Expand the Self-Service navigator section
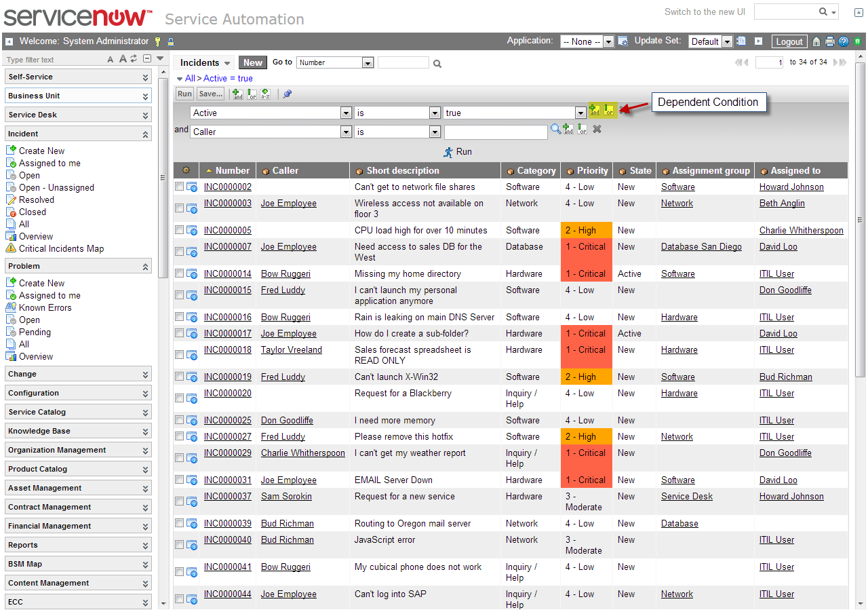The width and height of the screenshot is (868, 610). [78, 77]
